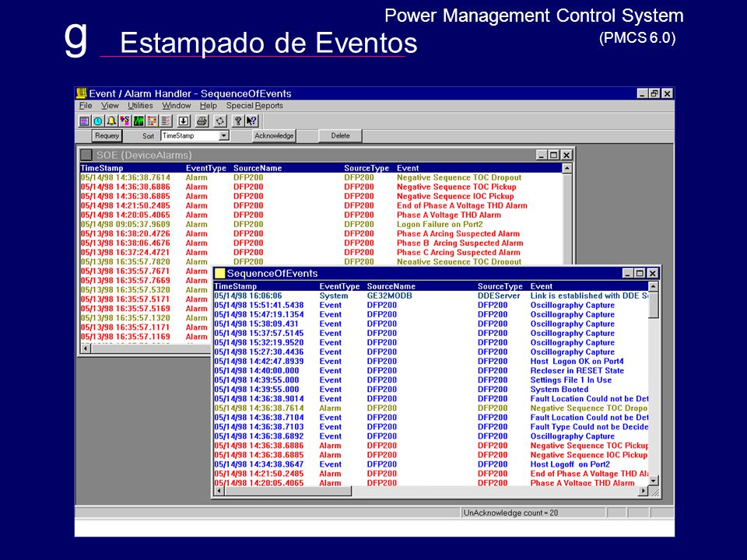The width and height of the screenshot is (747, 560).
Task: Click SOE DeviceAlarms vertical scrollbar up arrow
Action: click(567, 168)
